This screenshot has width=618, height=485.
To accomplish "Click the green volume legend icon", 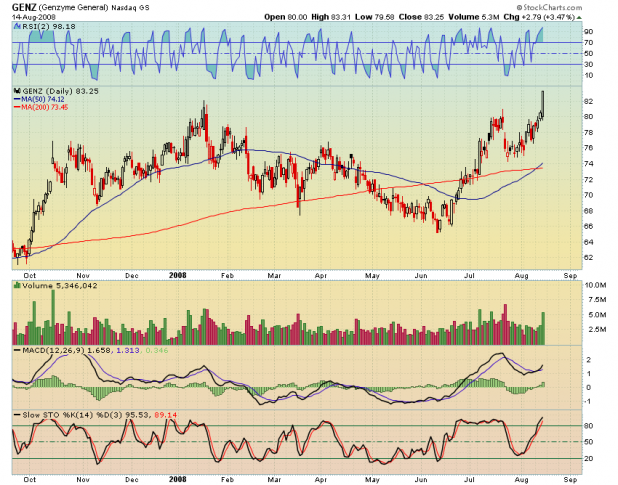I will point(17,285).
